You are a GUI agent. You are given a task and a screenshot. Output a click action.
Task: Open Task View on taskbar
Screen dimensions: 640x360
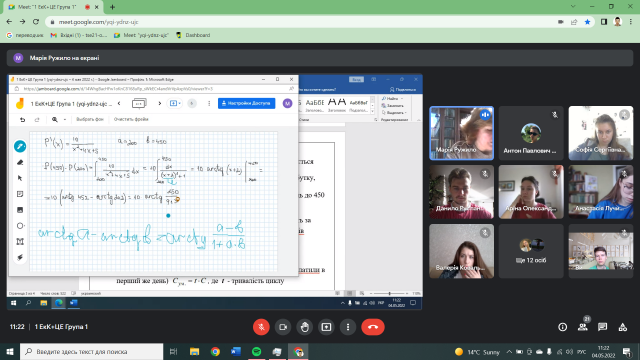(173, 351)
